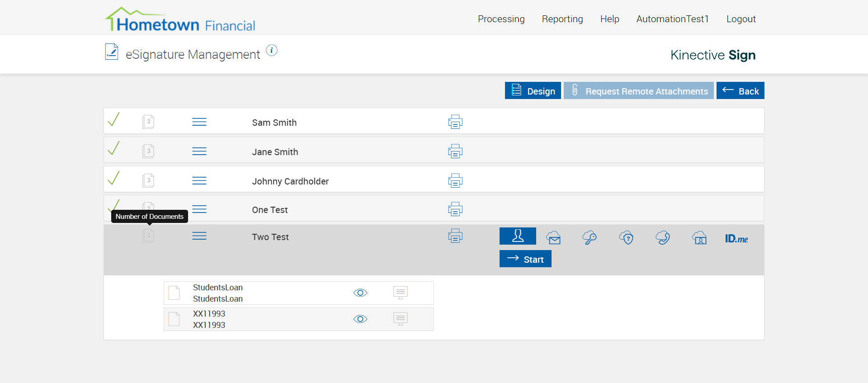Image resolution: width=868 pixels, height=383 pixels.
Task: Open the Processing menu
Action: coord(501,19)
